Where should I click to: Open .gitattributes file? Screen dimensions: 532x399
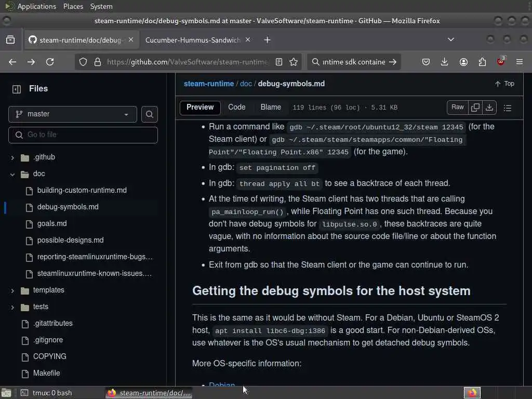[52, 323]
